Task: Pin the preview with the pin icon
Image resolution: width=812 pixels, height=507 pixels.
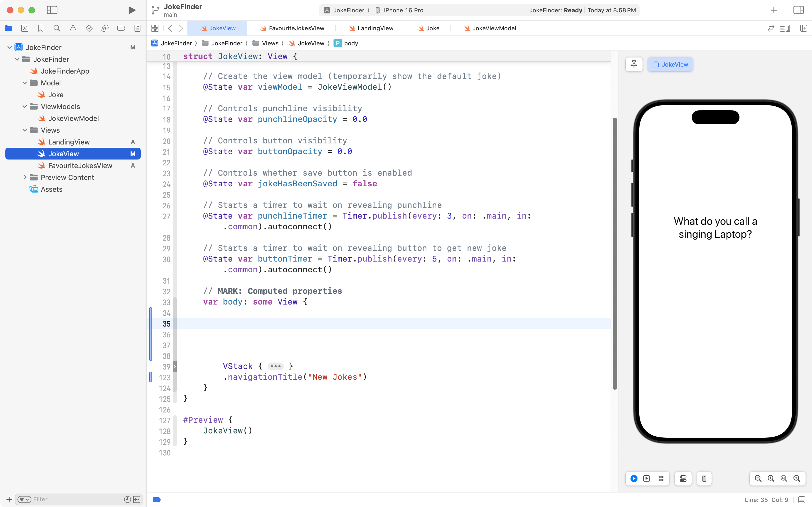Action: point(634,64)
